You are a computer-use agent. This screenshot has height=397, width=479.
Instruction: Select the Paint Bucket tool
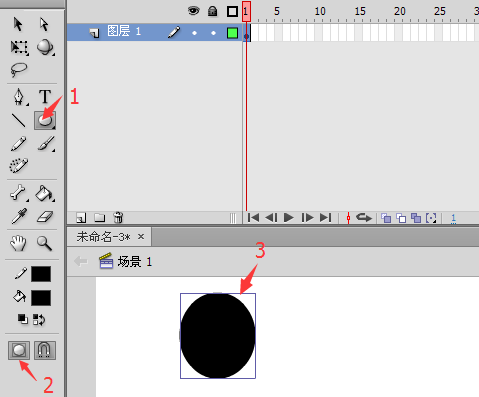45,193
